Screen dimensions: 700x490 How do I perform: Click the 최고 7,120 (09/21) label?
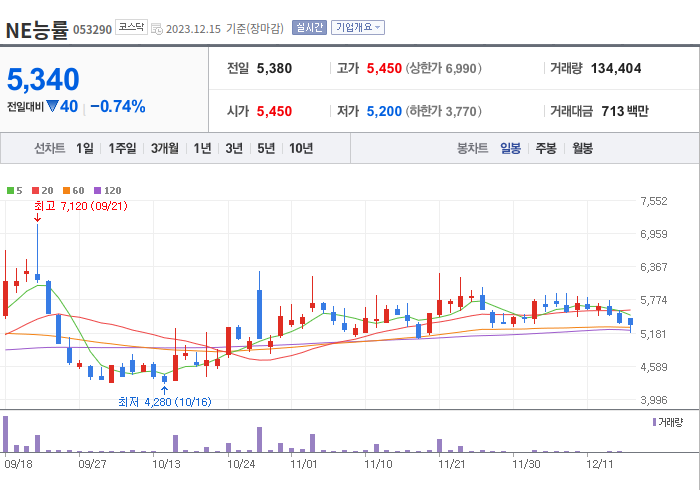tap(81, 206)
